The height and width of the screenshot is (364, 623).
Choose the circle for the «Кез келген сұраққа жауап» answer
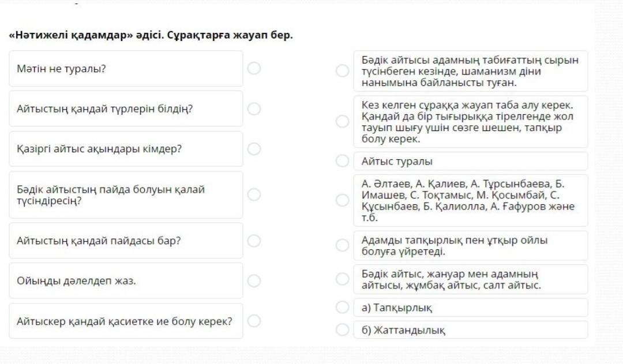tap(343, 122)
